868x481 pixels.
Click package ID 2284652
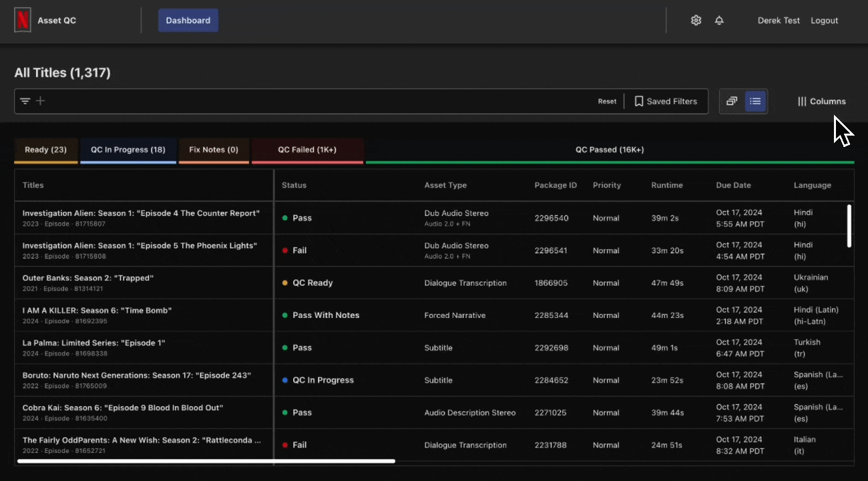coord(552,380)
